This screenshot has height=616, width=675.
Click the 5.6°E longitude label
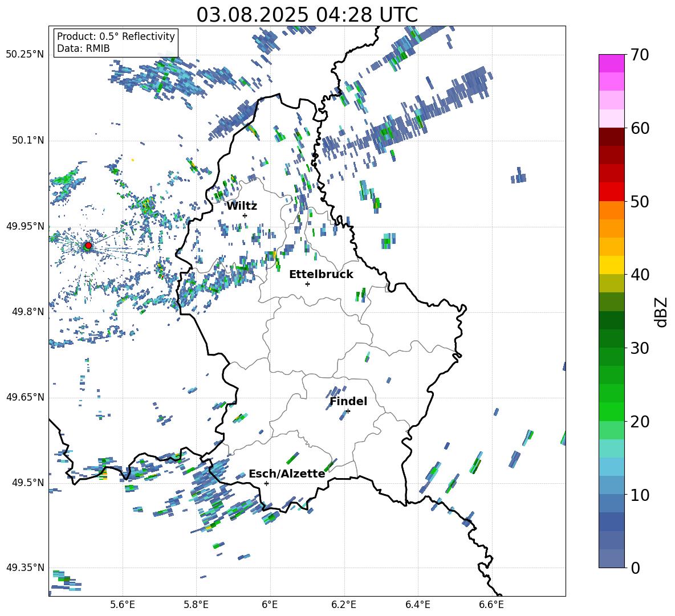tap(123, 605)
